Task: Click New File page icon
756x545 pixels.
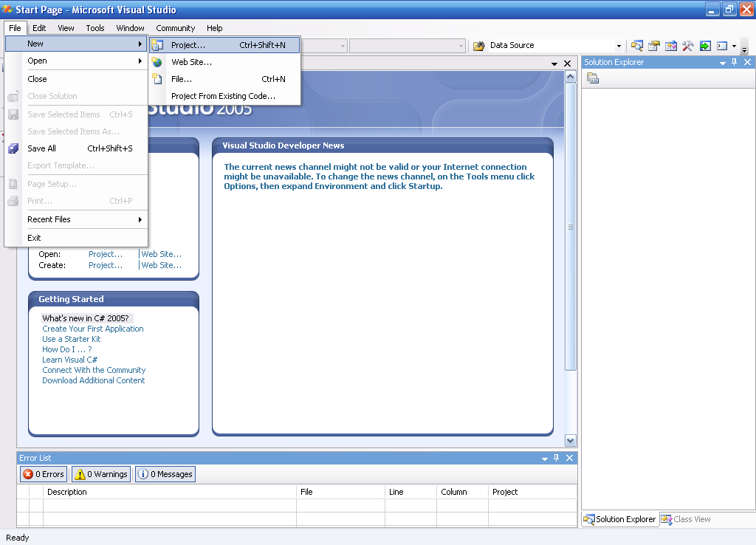Action: click(x=157, y=78)
